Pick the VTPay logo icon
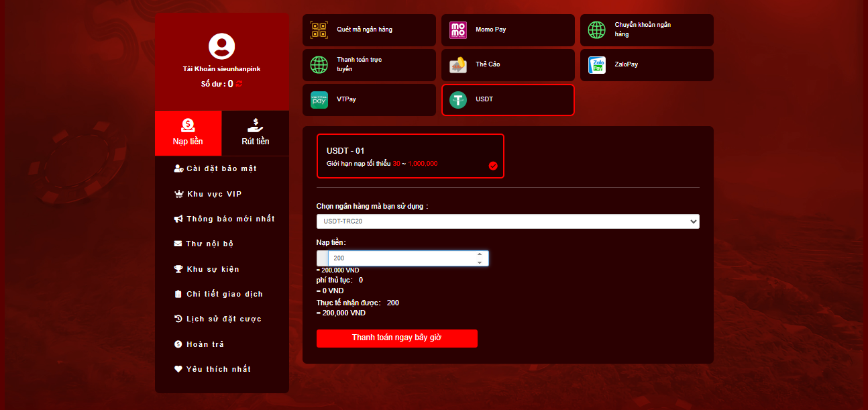868x410 pixels. pos(319,99)
